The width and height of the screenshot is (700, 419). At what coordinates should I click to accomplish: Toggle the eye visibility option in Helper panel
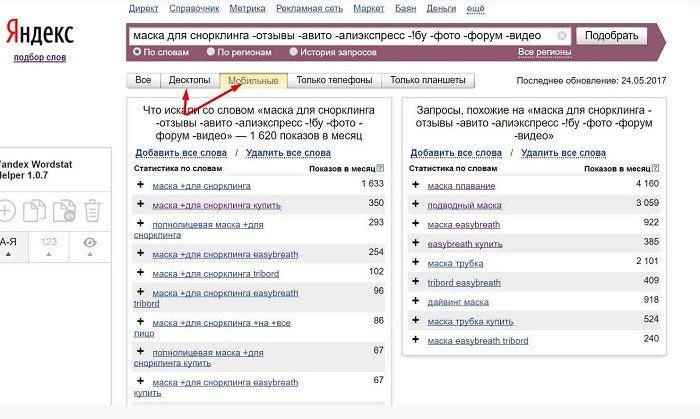coord(90,246)
